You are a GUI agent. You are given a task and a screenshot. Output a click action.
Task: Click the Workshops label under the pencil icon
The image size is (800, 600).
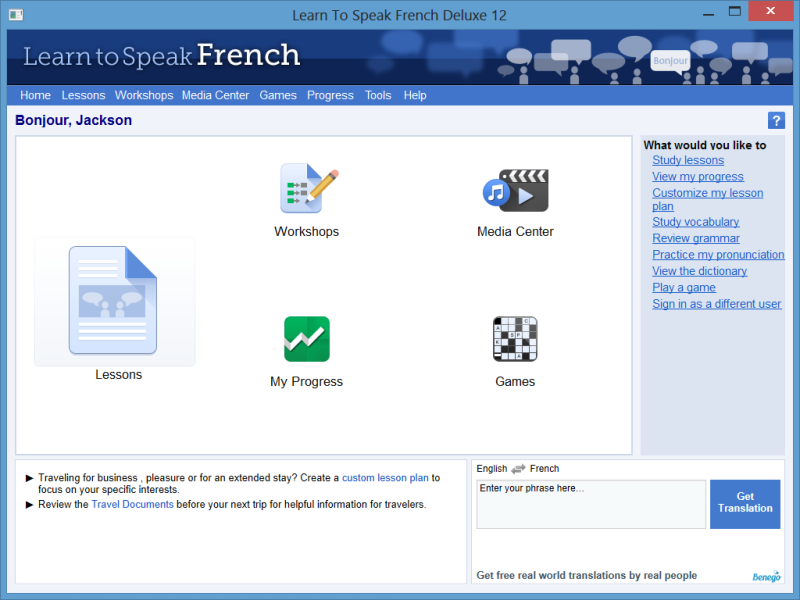[x=307, y=232]
